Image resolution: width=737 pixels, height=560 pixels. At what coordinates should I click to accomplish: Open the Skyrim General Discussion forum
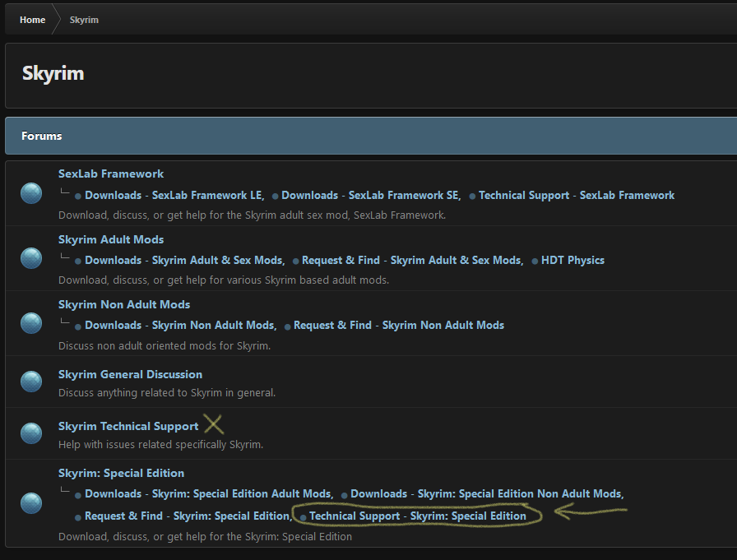tap(130, 374)
